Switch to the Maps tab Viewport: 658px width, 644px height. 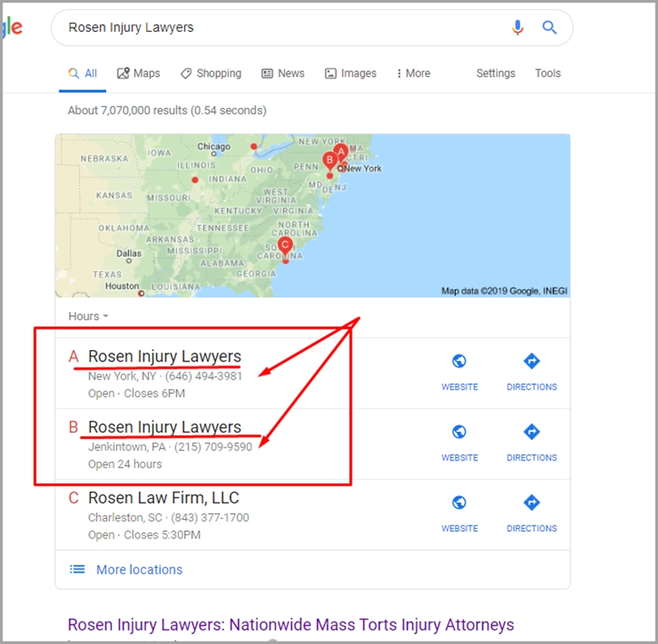(139, 73)
